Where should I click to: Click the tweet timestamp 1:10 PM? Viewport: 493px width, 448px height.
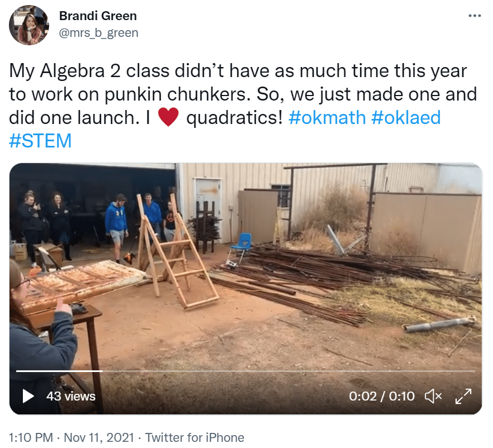(31, 437)
